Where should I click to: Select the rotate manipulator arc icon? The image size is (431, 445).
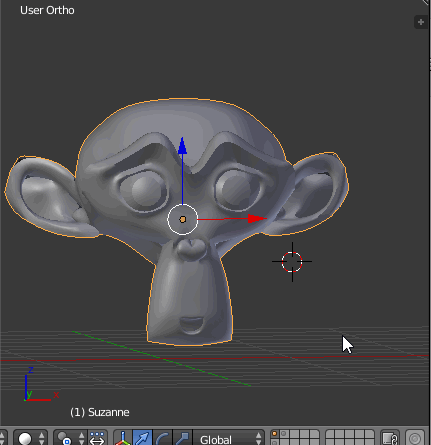click(162, 438)
